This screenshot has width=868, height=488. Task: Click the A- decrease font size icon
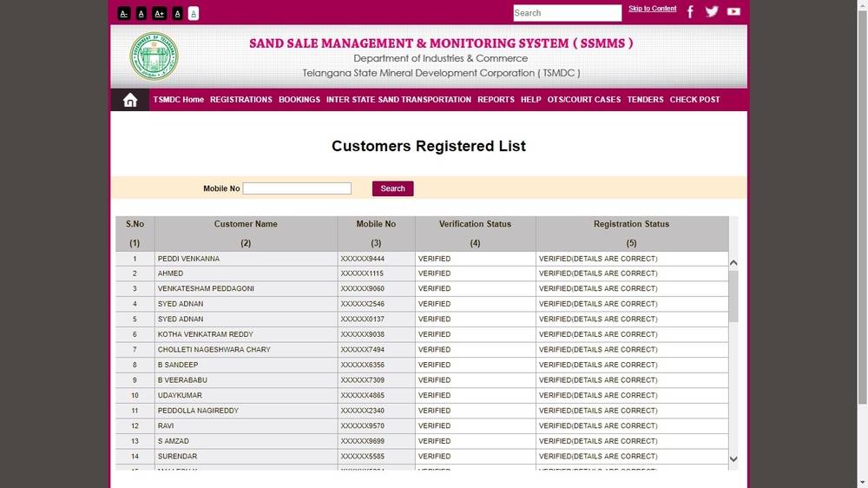click(x=124, y=13)
